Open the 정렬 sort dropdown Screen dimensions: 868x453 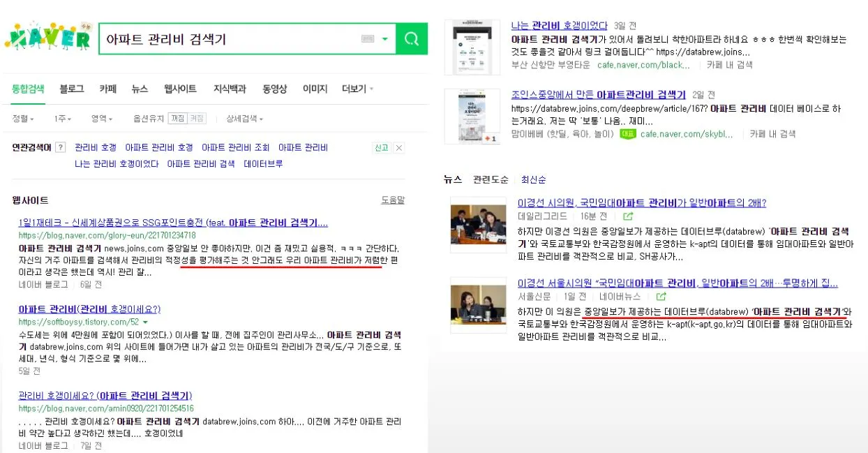[x=22, y=119]
